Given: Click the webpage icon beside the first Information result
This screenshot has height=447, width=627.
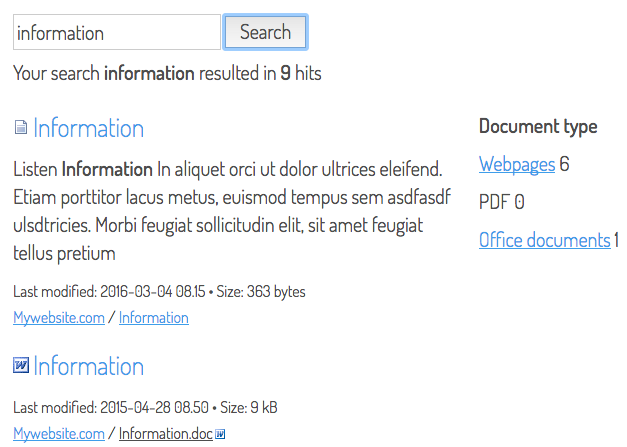Looking at the screenshot, I should pos(21,128).
